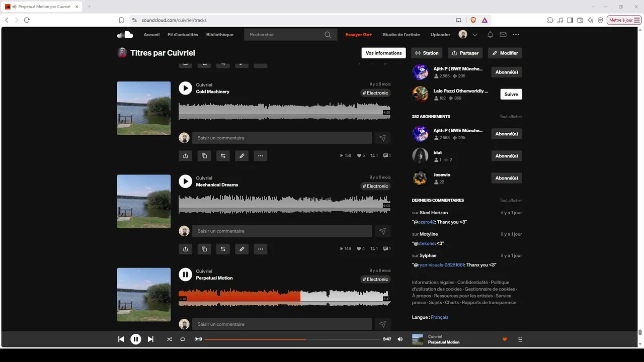
Task: Send comment on Mechanical Dreams
Action: (x=382, y=231)
